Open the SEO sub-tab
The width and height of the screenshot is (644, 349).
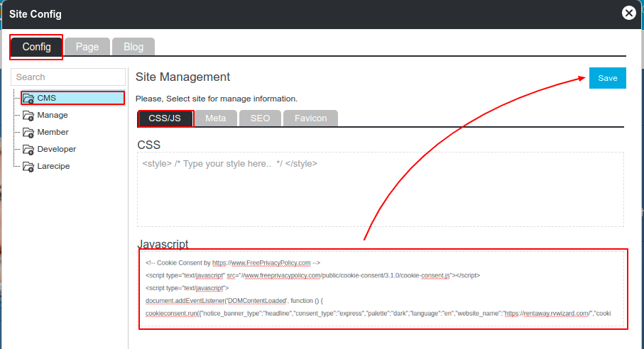point(260,118)
